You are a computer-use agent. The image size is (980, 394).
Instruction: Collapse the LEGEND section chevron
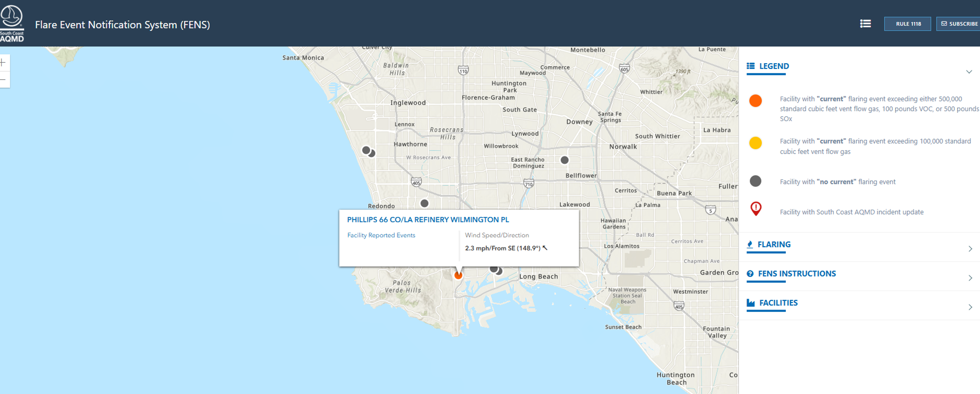[969, 71]
